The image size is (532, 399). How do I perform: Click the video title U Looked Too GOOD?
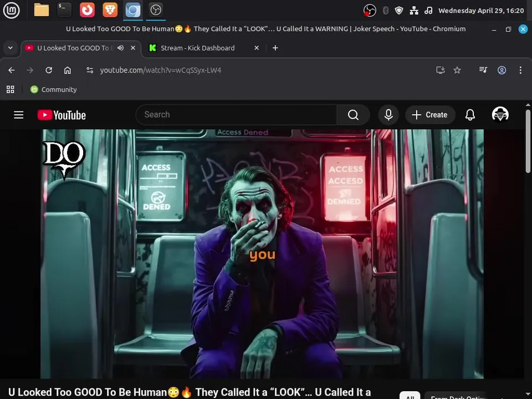(190, 392)
